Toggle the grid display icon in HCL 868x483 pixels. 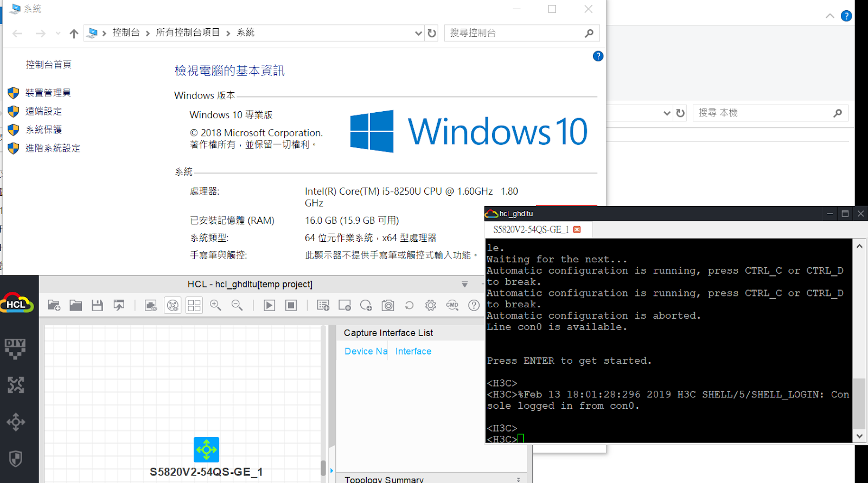click(x=194, y=305)
